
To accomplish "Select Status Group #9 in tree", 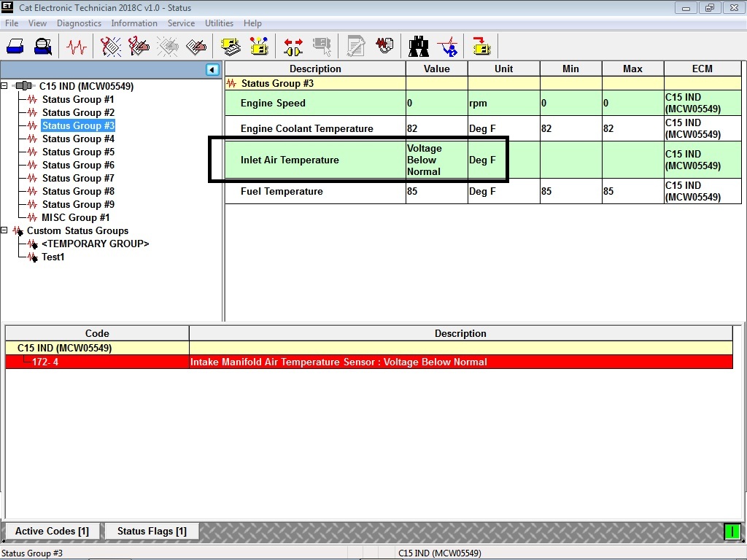I will pos(78,204).
